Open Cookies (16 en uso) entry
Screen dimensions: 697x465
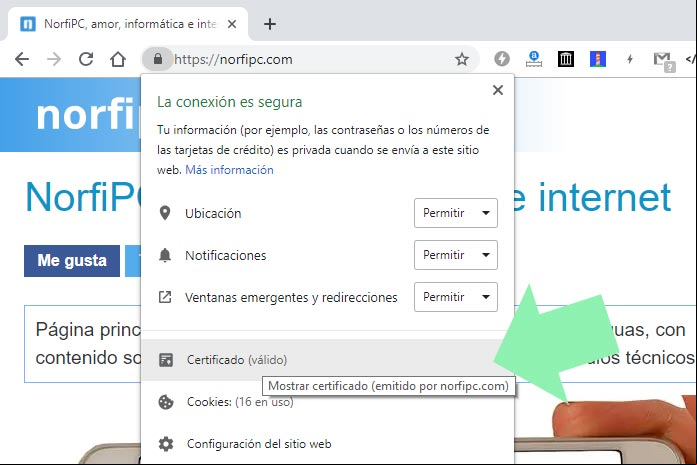click(x=327, y=402)
